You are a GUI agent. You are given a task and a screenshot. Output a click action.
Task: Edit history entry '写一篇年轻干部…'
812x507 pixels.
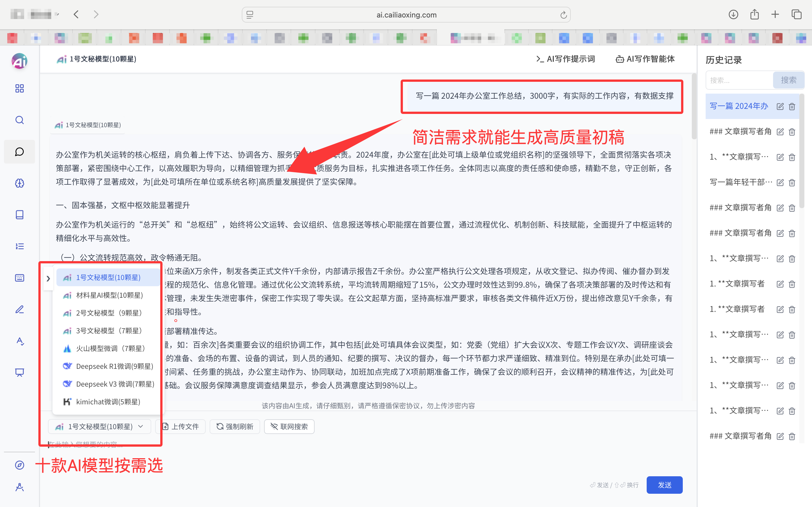coord(780,182)
